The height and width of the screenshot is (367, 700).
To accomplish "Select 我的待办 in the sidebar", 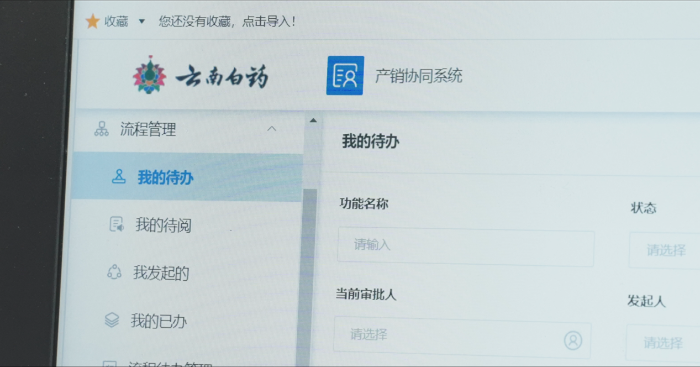I will (188, 177).
